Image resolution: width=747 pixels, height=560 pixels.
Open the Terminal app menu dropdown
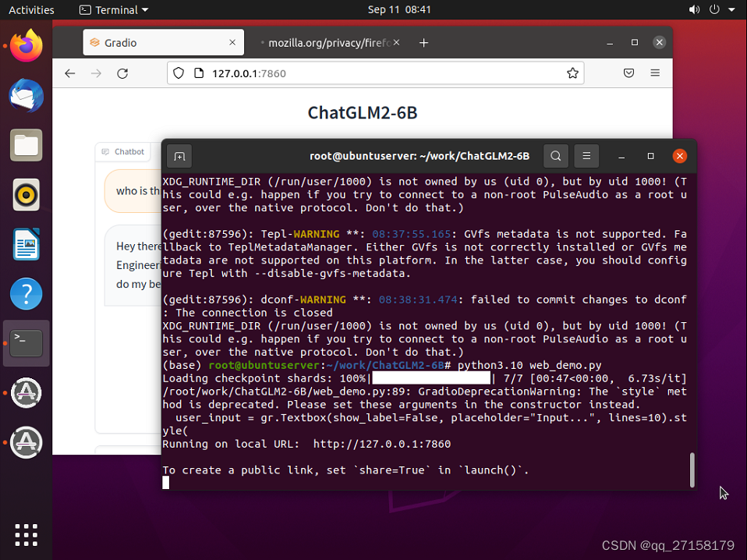tap(114, 9)
